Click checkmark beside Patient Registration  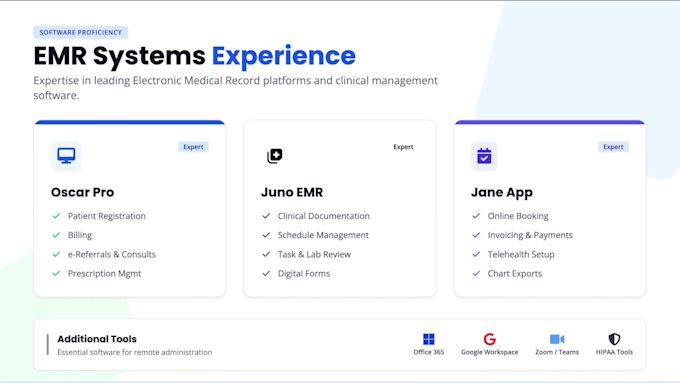[56, 216]
